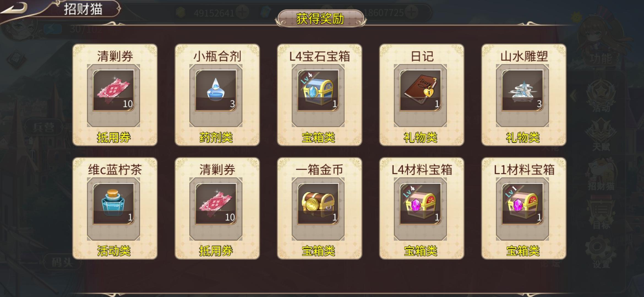Select the L4材料宝箱 purple gem chest

coord(420,204)
